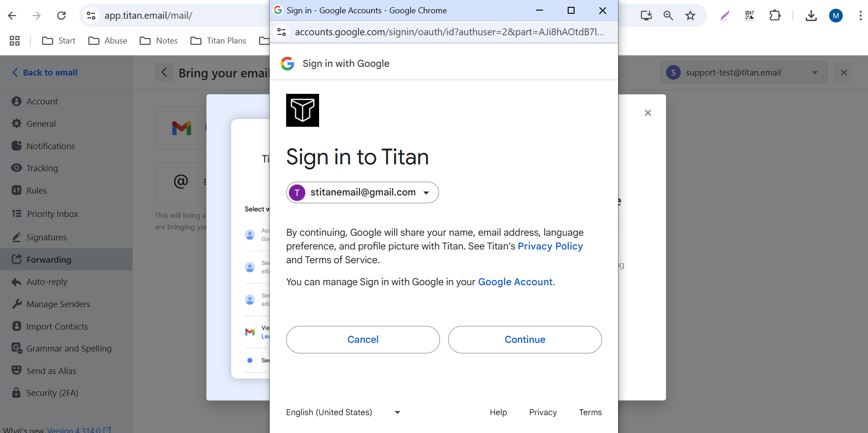868x433 pixels.
Task: Click the accounts.google.com address bar
Action: click(449, 32)
